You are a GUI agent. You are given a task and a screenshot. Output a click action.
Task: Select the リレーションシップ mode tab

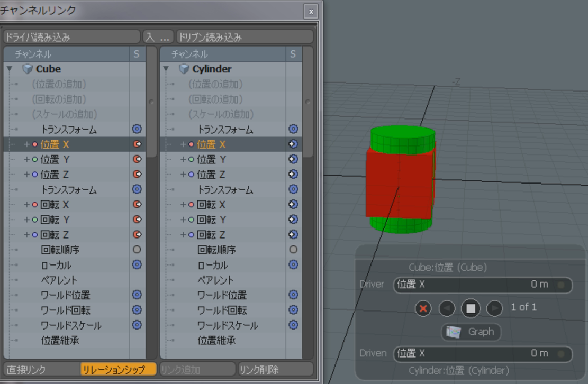[119, 369]
